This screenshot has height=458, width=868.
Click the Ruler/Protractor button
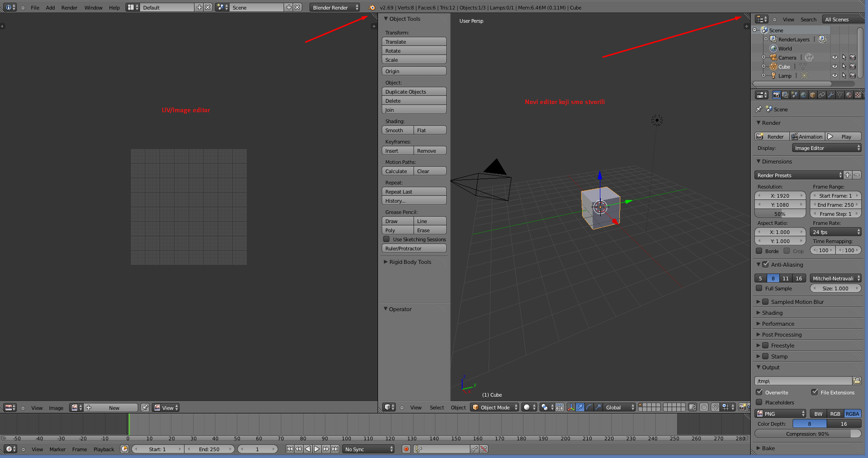pos(414,248)
